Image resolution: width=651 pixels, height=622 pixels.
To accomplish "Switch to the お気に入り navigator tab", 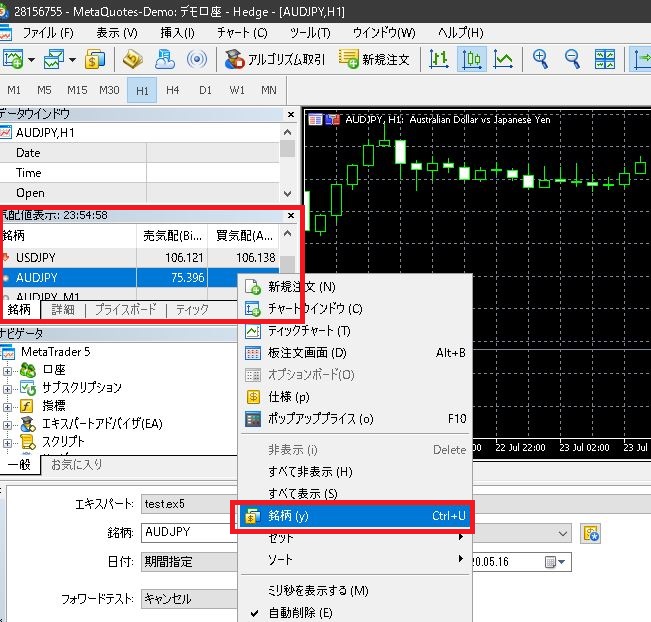I will click(x=76, y=464).
